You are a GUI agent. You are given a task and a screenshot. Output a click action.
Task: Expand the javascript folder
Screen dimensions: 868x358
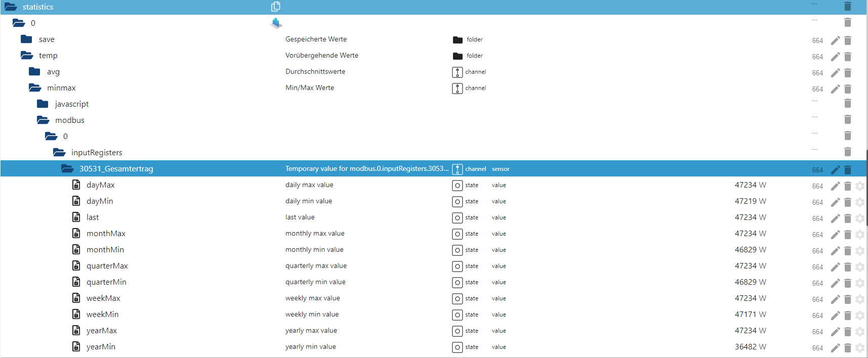(43, 104)
